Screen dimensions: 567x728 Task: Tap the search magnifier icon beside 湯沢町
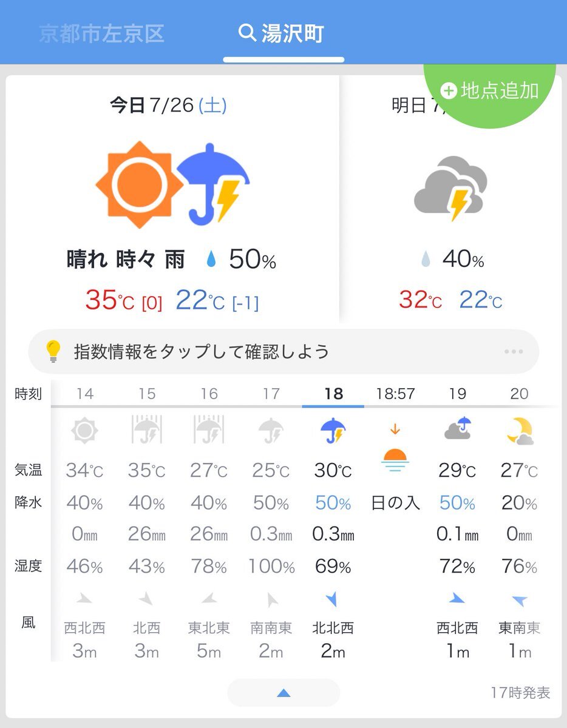tap(247, 33)
